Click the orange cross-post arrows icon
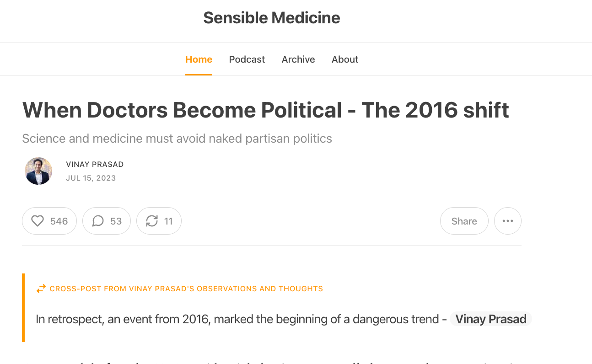 [41, 289]
